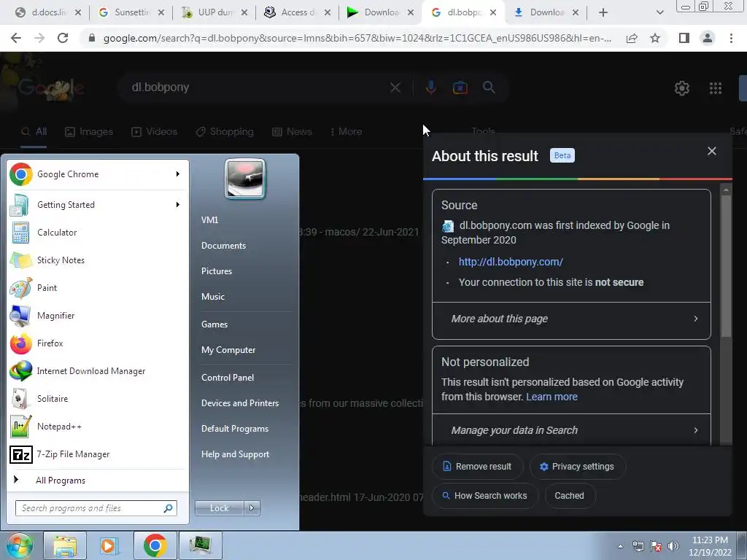Reload the current page

coord(63,38)
